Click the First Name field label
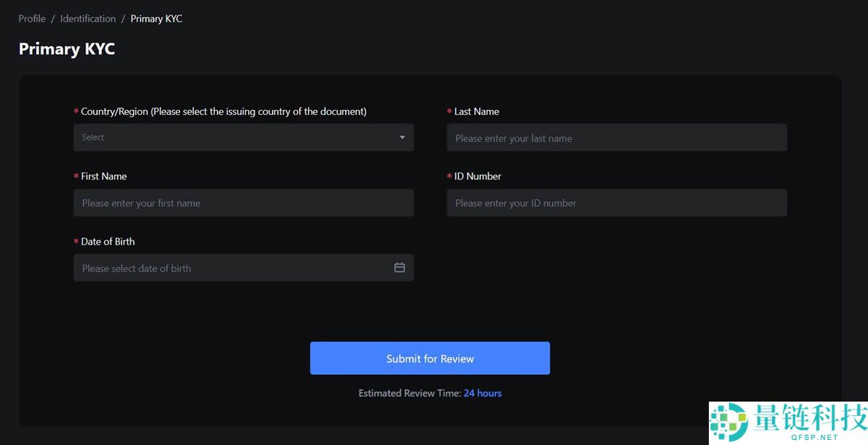The image size is (868, 445). [103, 177]
